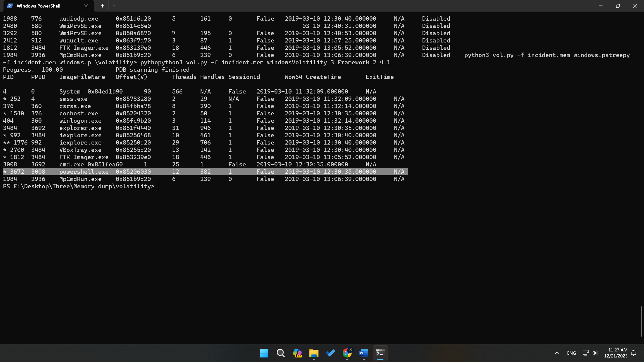Screen dimensions: 644x362
Task: Click the wuauclt.exe entry
Action: pyautogui.click(x=78, y=40)
